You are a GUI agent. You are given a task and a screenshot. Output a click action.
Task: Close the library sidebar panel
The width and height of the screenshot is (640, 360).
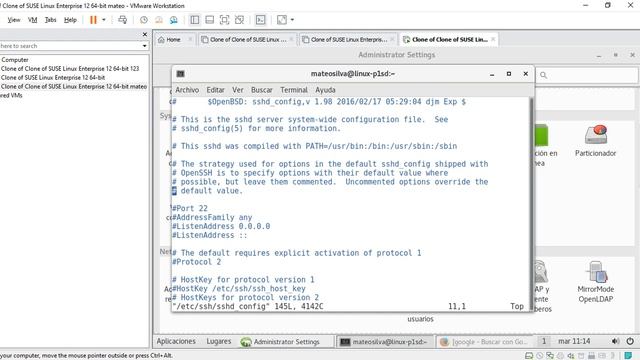coord(144,34)
